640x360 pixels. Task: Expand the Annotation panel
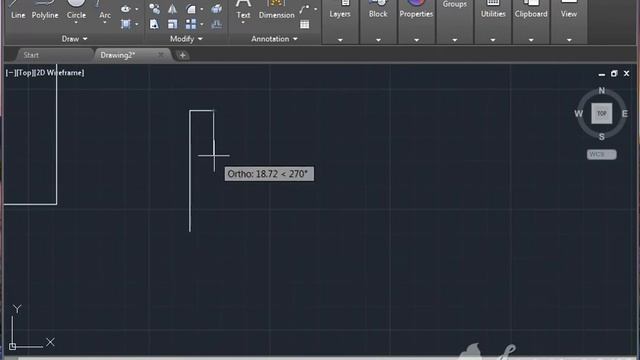(x=274, y=39)
